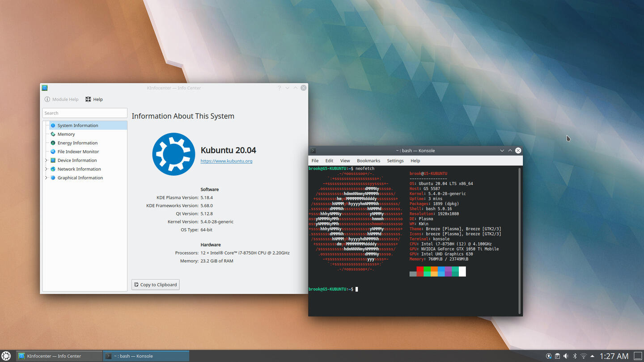Click the Kubuntu 20.04 heading text
Screen dimensions: 644x362
point(228,150)
